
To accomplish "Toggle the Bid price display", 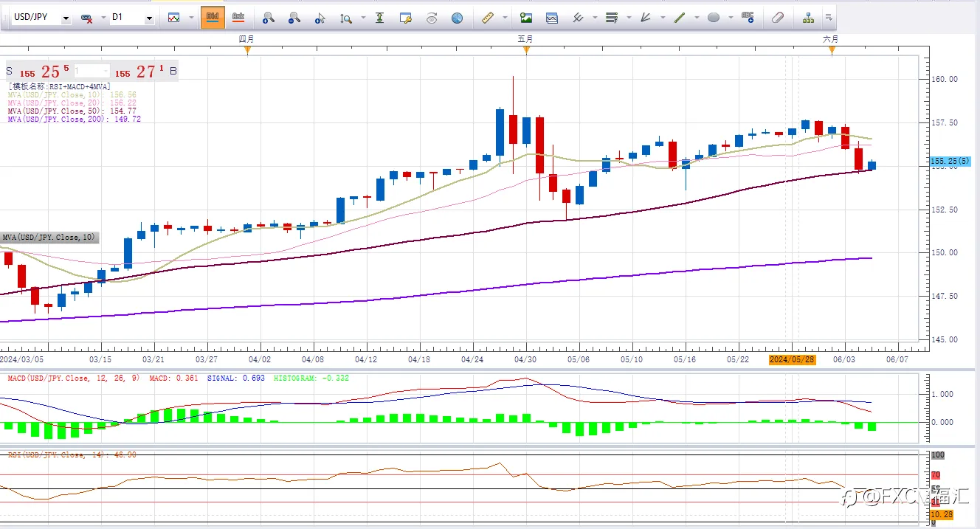I will [213, 17].
